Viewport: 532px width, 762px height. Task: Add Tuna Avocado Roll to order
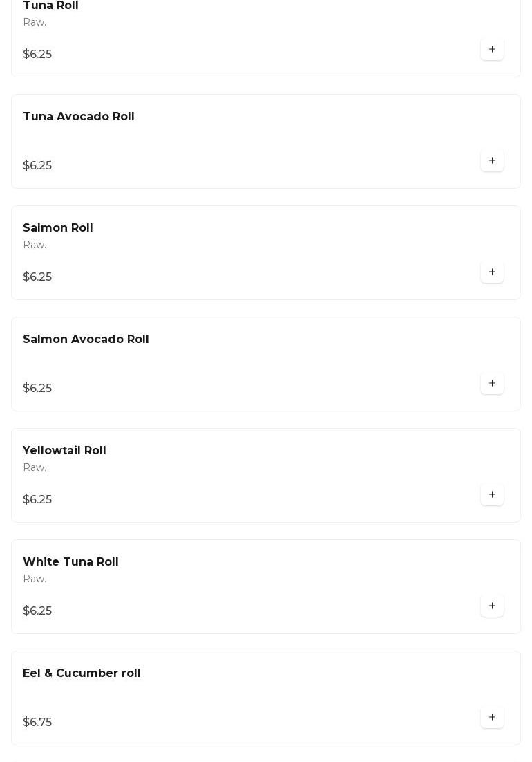pos(492,161)
